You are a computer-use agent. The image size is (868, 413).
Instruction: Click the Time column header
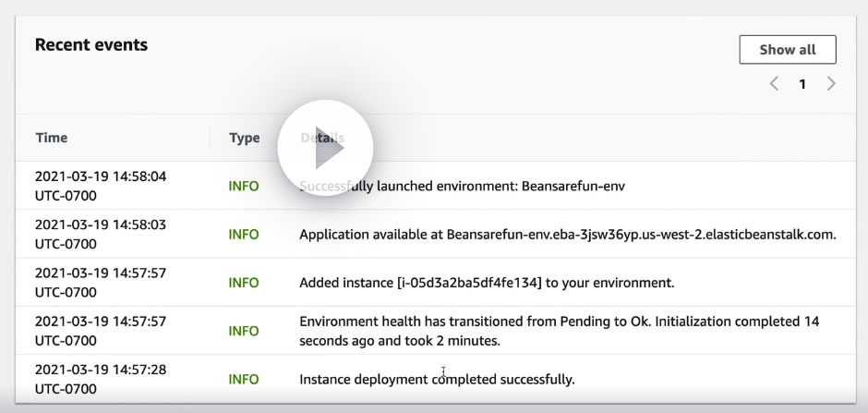coord(52,138)
